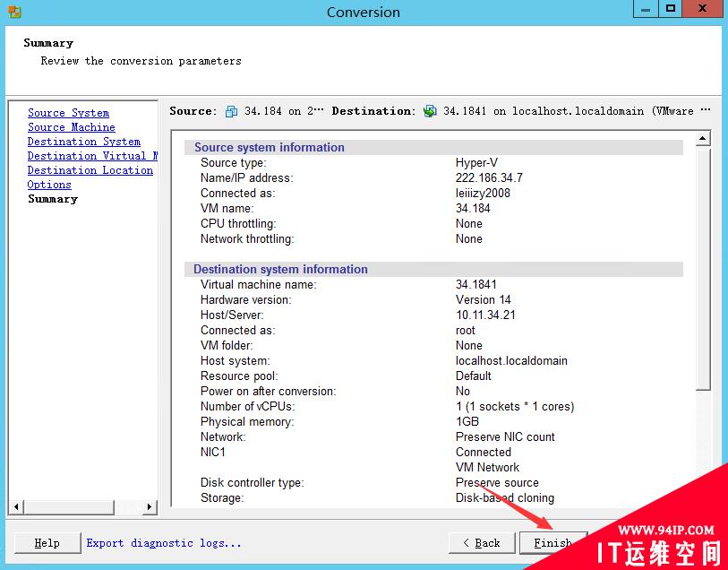This screenshot has height=570, width=728.
Task: Go to Source Machine step
Action: tap(71, 127)
